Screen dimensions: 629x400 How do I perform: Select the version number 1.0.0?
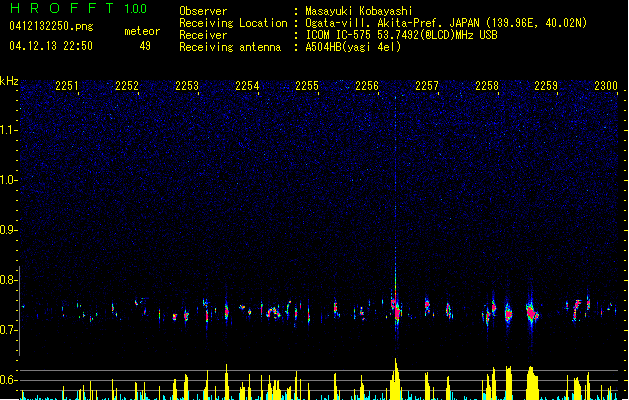(x=136, y=9)
